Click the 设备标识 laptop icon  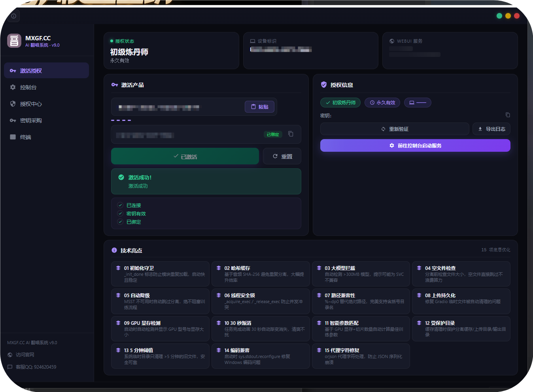tap(253, 41)
